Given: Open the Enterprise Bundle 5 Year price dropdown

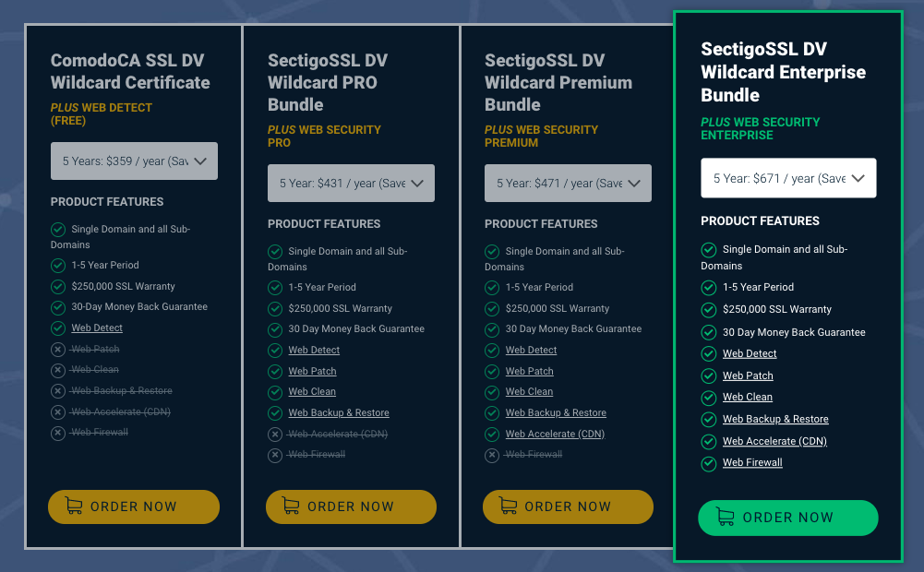Looking at the screenshot, I should [788, 177].
